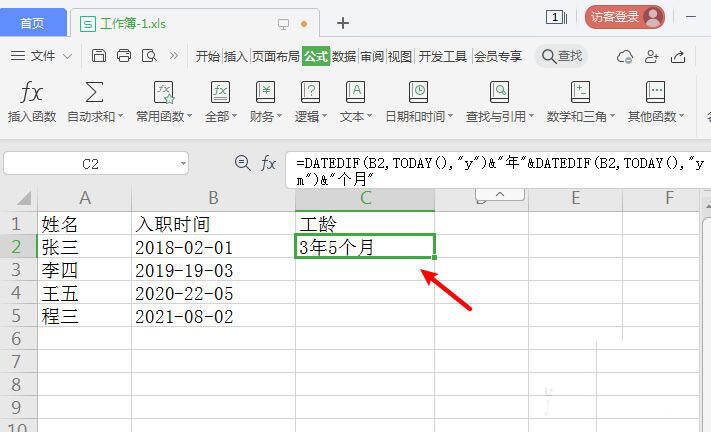The height and width of the screenshot is (432, 711).
Task: Select column B header
Action: tap(213, 199)
